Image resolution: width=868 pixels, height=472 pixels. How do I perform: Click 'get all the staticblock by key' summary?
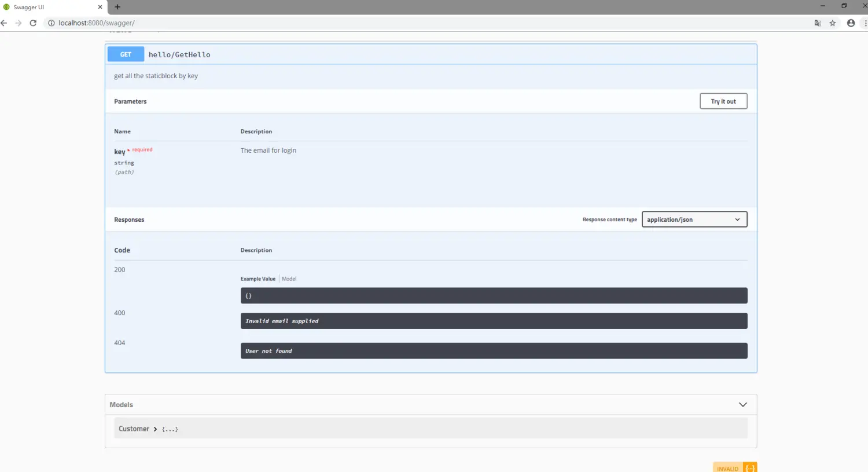[x=156, y=76]
